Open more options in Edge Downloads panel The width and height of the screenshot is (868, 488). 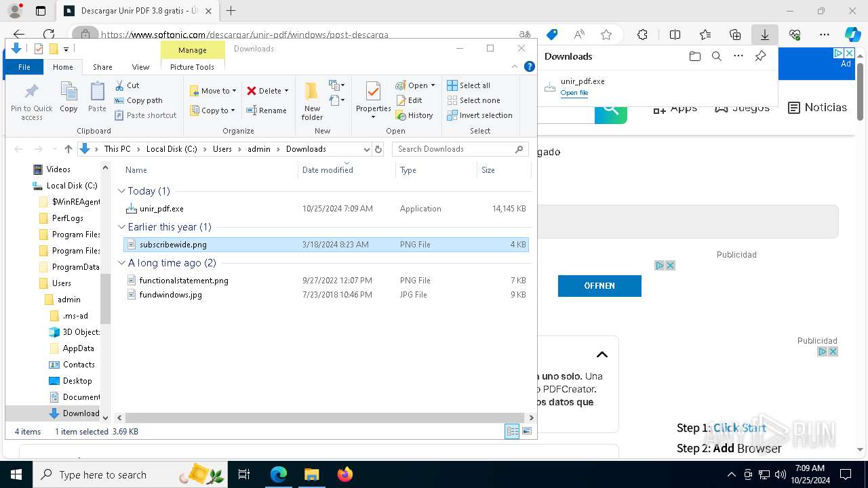[x=738, y=56]
